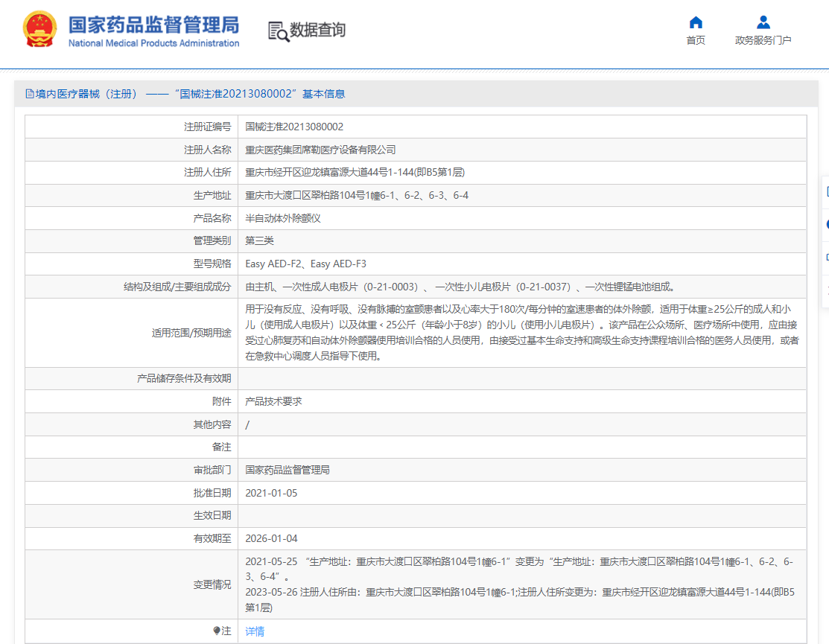Click the lightbulb 注 icon

(x=216, y=631)
